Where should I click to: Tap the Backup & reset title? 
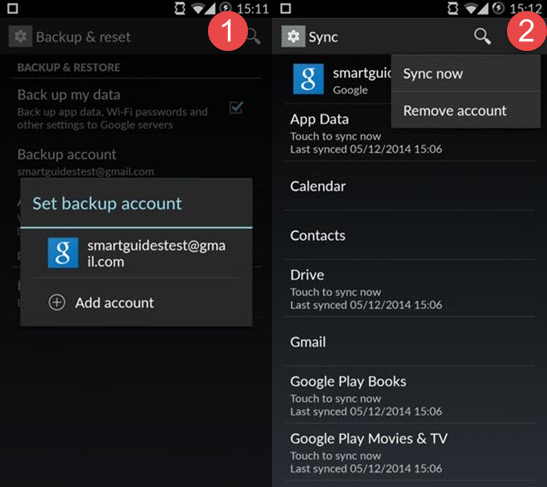[83, 37]
